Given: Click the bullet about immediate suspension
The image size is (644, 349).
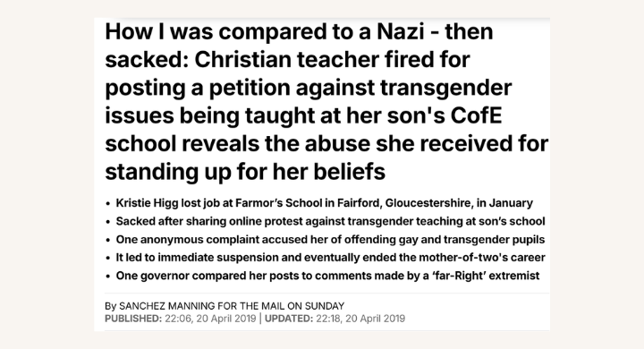Looking at the screenshot, I should tap(330, 258).
